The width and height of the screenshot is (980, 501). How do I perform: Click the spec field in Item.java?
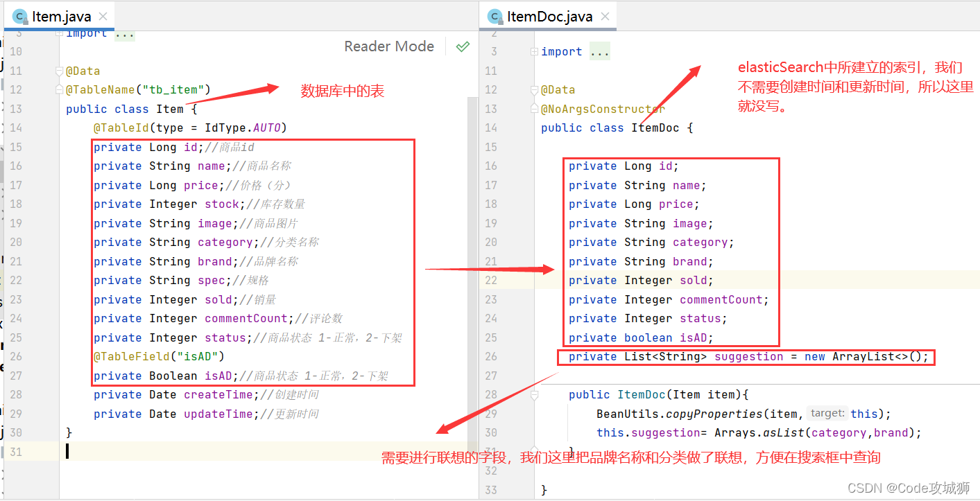(x=212, y=281)
